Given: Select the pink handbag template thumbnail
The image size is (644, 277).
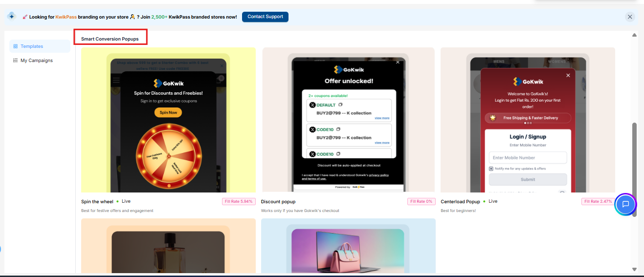Looking at the screenshot, I should tap(348, 246).
